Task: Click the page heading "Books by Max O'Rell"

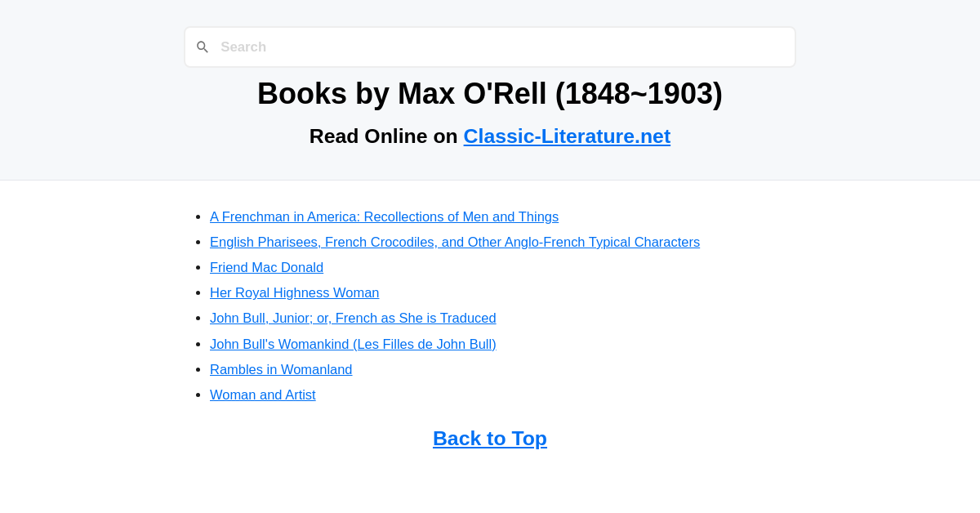Action: point(490,93)
